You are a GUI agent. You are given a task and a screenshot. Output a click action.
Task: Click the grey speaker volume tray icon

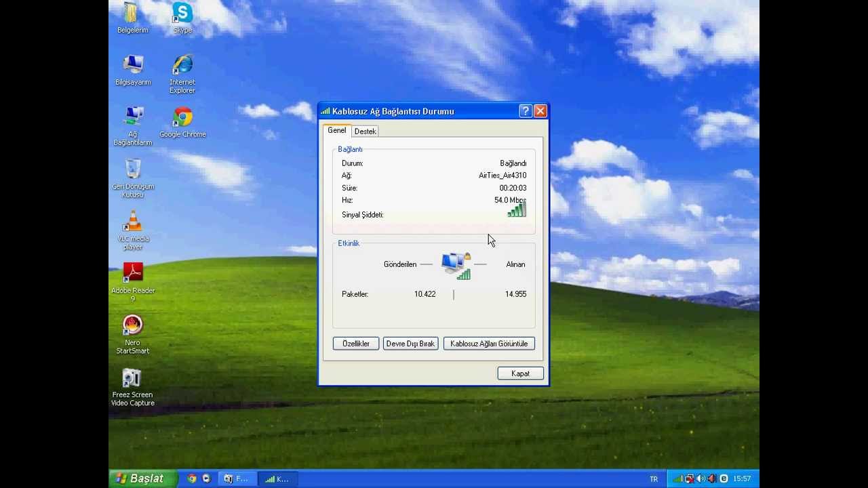[x=701, y=479]
